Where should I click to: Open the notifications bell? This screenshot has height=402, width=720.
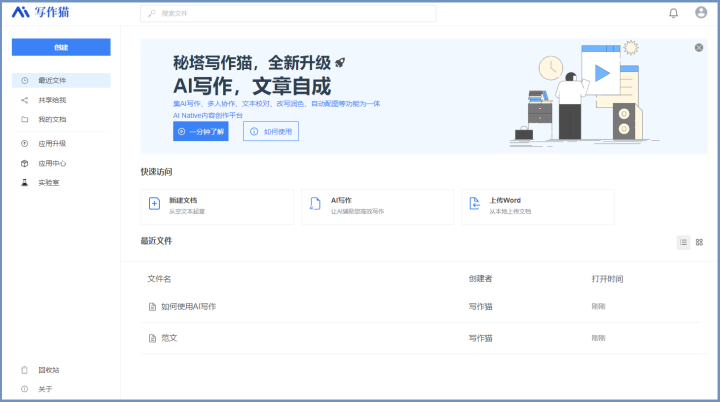coord(673,13)
